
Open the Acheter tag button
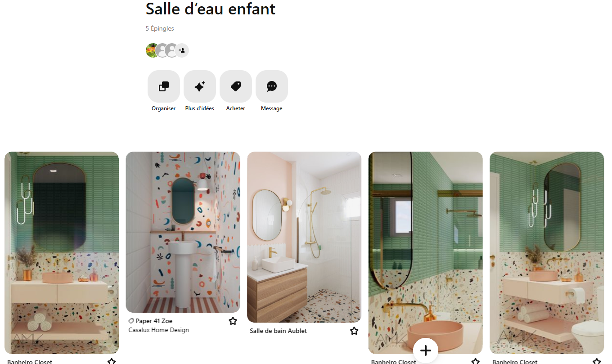click(x=236, y=86)
